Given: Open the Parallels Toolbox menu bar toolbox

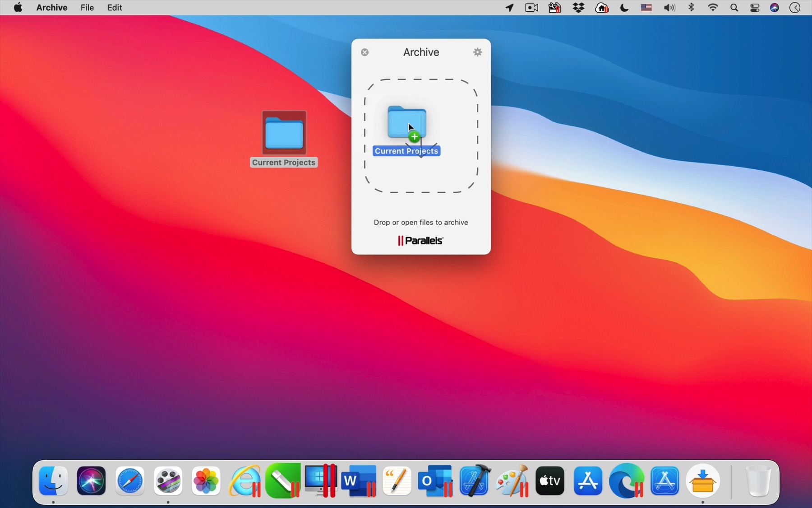Looking at the screenshot, I should coord(554,7).
